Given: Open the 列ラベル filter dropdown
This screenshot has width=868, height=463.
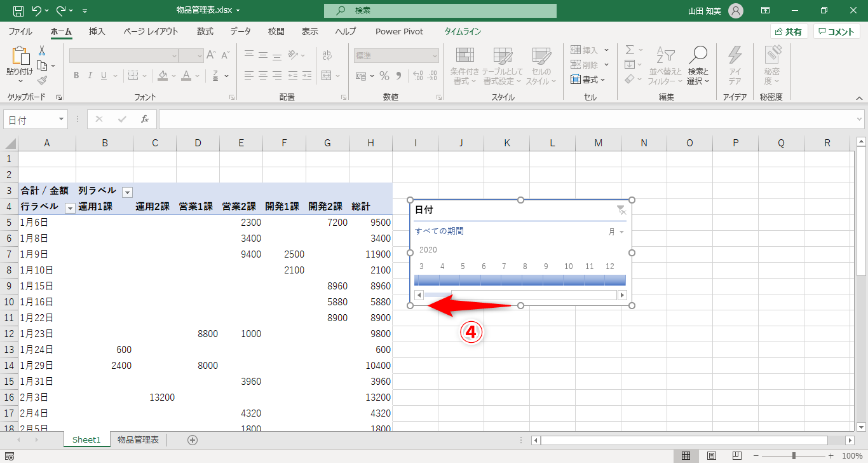Looking at the screenshot, I should (x=127, y=191).
